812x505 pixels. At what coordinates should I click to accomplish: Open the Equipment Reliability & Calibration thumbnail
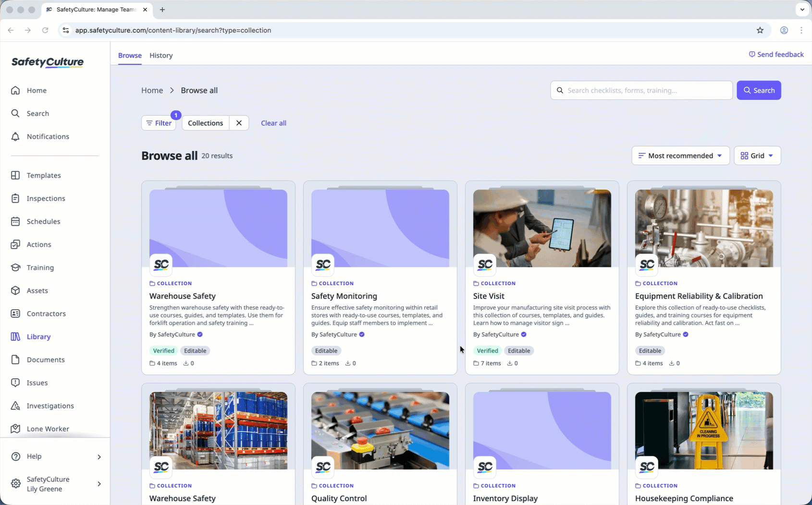coord(704,228)
